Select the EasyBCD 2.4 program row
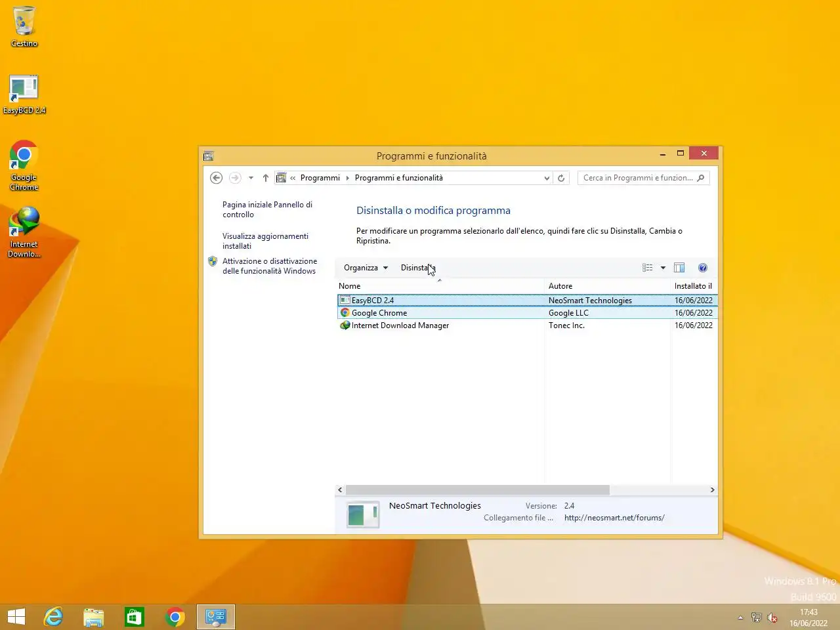This screenshot has width=840, height=630. tap(528, 301)
